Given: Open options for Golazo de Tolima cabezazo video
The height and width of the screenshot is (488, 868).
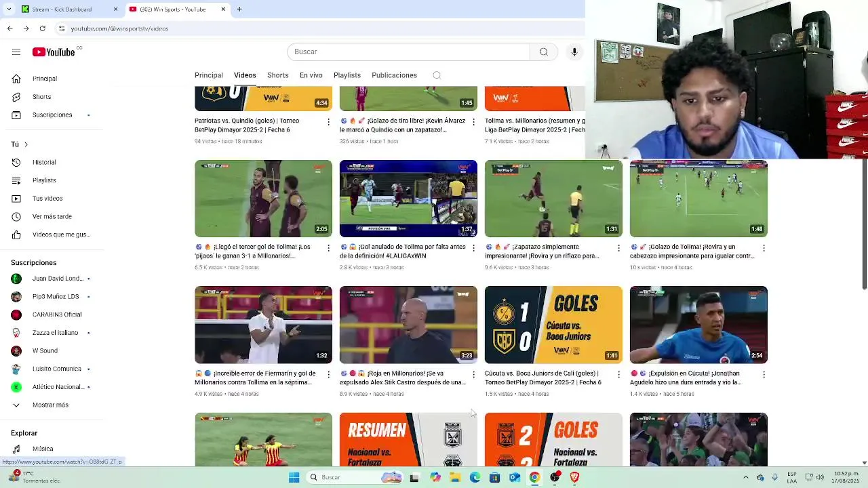Looking at the screenshot, I should 764,248.
